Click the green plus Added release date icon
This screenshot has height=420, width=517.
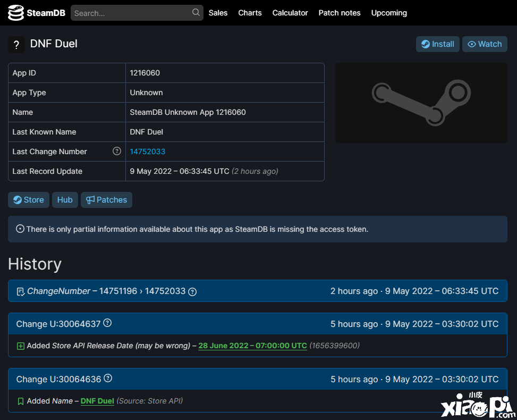coord(20,346)
